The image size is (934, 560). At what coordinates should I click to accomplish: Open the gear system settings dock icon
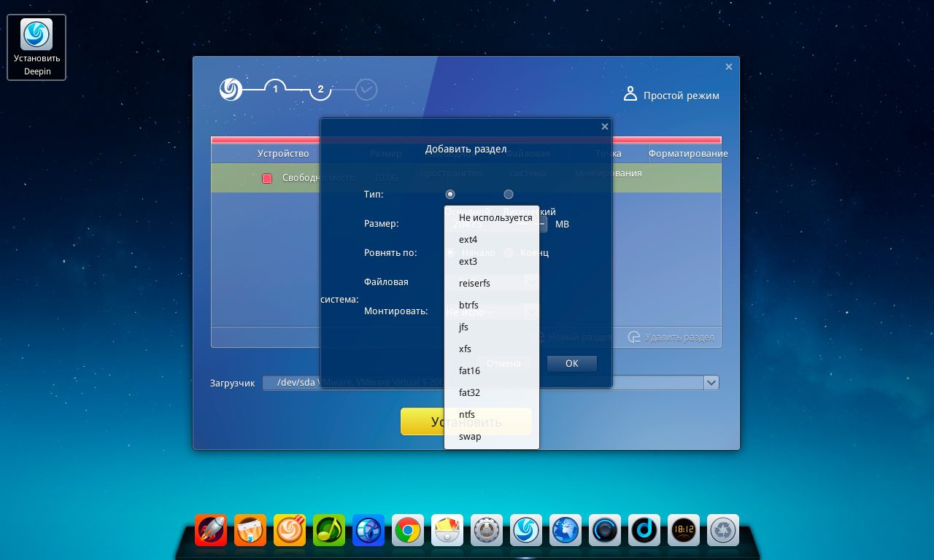click(487, 530)
